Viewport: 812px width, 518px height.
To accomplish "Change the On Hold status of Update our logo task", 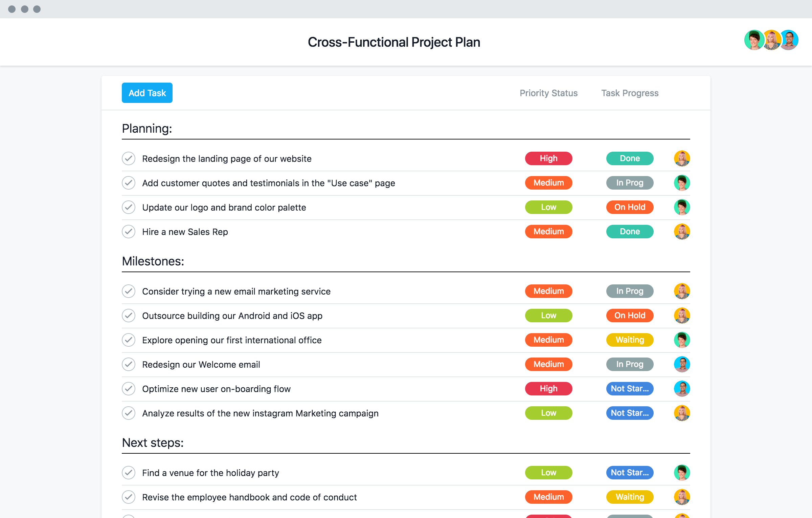I will pyautogui.click(x=630, y=207).
